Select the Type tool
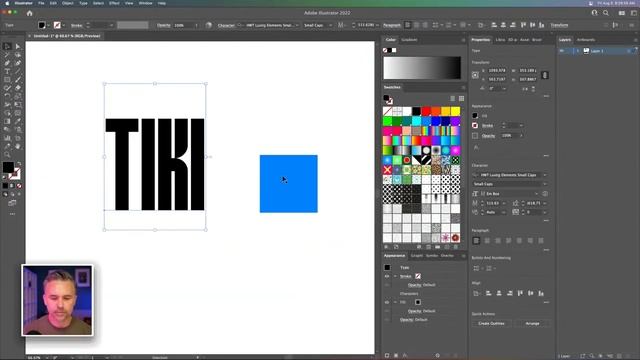This screenshot has height=360, width=640. 7,71
